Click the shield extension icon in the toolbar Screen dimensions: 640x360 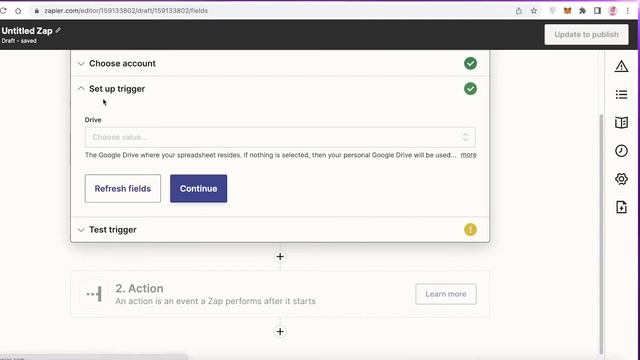point(553,11)
